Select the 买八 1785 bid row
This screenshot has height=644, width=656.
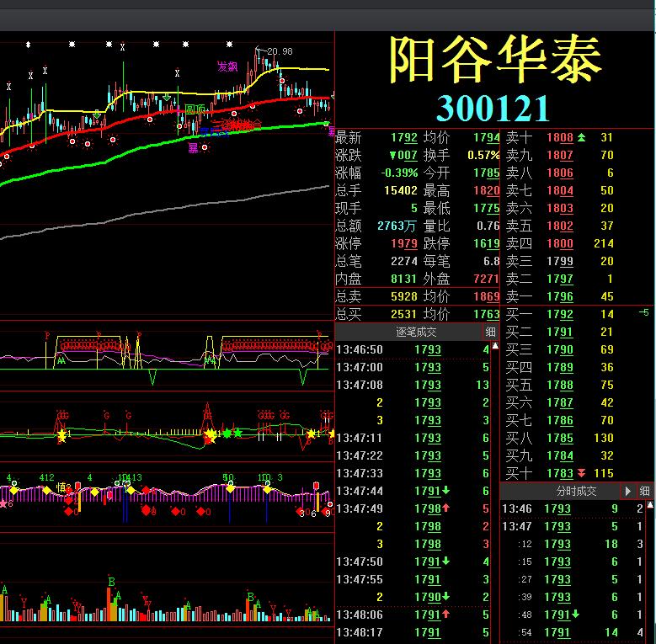[x=577, y=438]
